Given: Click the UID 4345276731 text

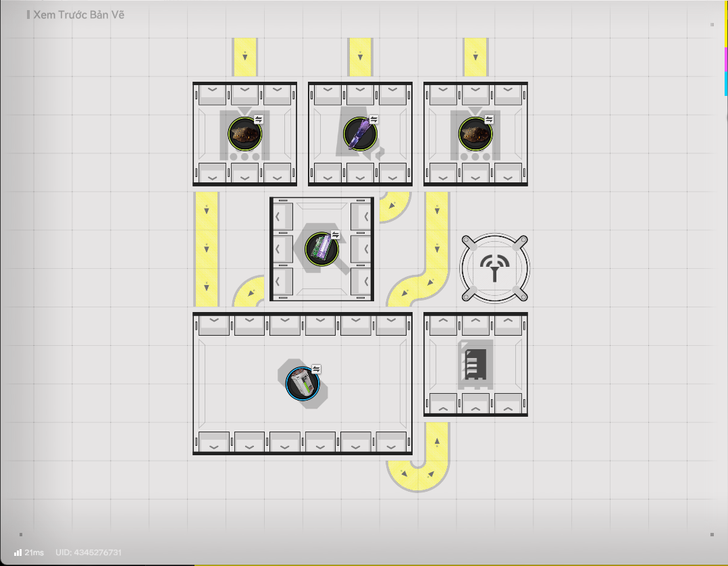Looking at the screenshot, I should pyautogui.click(x=88, y=552).
